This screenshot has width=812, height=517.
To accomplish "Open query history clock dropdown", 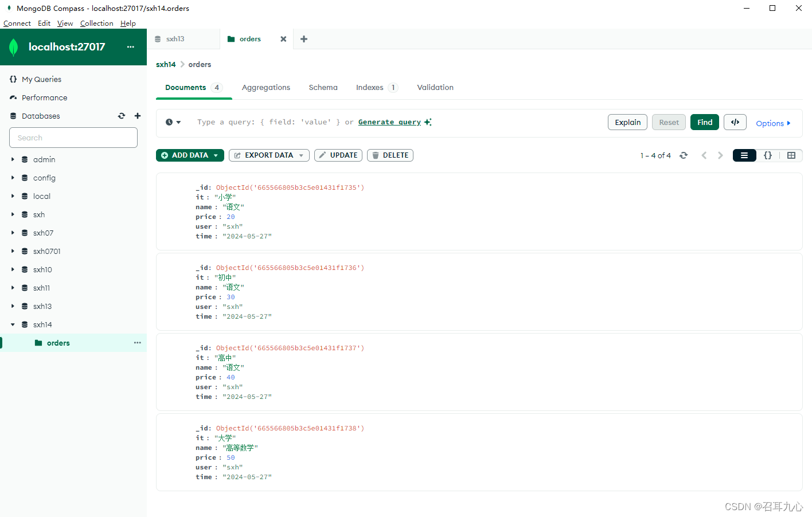I will point(173,122).
